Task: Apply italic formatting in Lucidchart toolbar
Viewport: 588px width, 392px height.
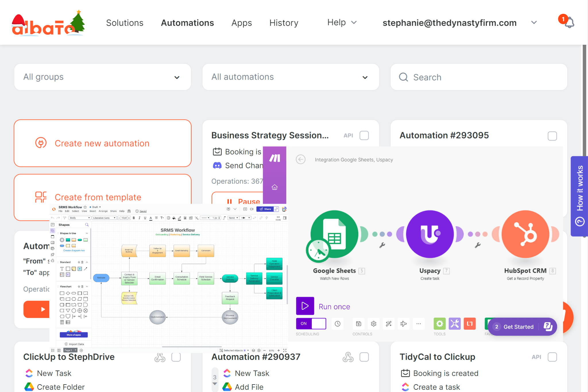Action: [140, 218]
